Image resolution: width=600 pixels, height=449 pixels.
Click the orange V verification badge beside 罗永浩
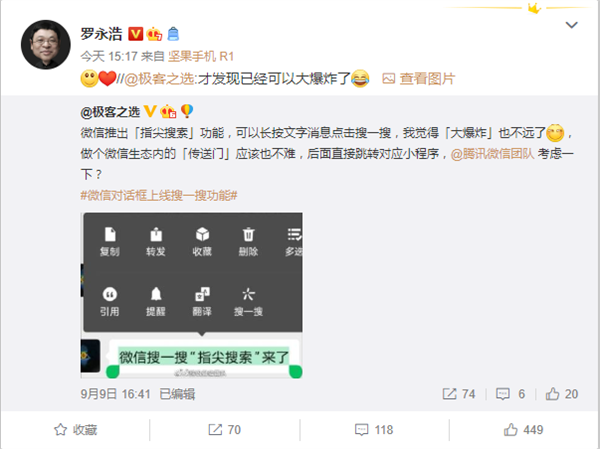[x=135, y=34]
